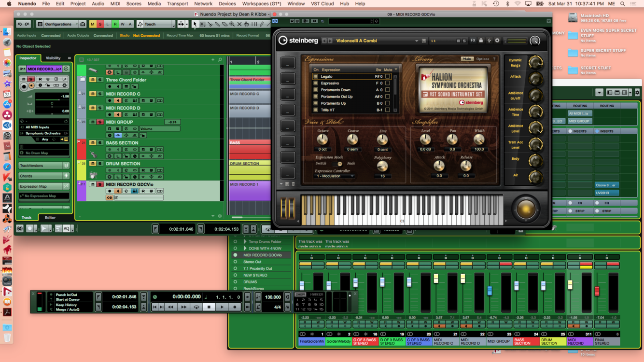Open Expression Controller 1 - Modulation dropdown
The width and height of the screenshot is (644, 362).
click(x=335, y=176)
